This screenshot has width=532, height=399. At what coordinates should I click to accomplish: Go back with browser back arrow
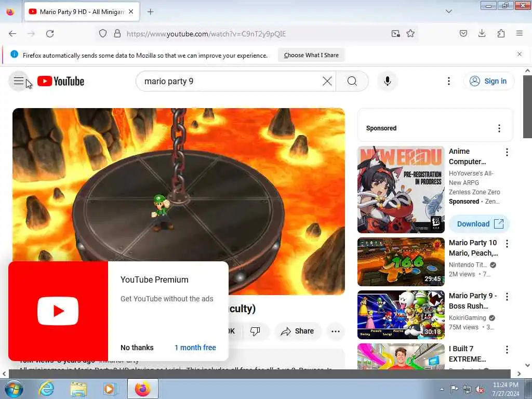coord(12,34)
